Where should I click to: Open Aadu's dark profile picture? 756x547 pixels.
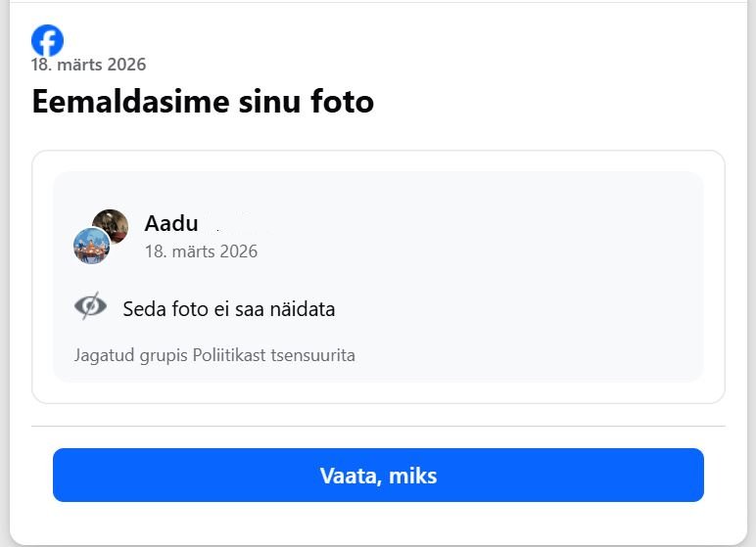click(112, 225)
